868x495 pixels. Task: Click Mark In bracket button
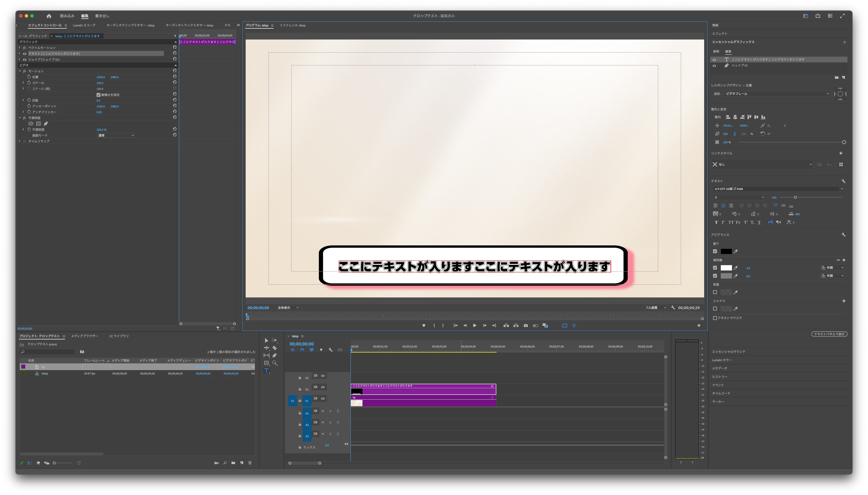434,326
